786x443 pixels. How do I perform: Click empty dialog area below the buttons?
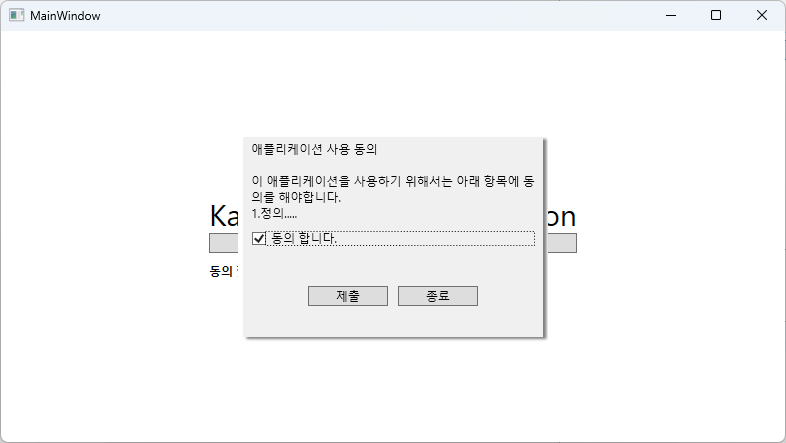pos(393,321)
